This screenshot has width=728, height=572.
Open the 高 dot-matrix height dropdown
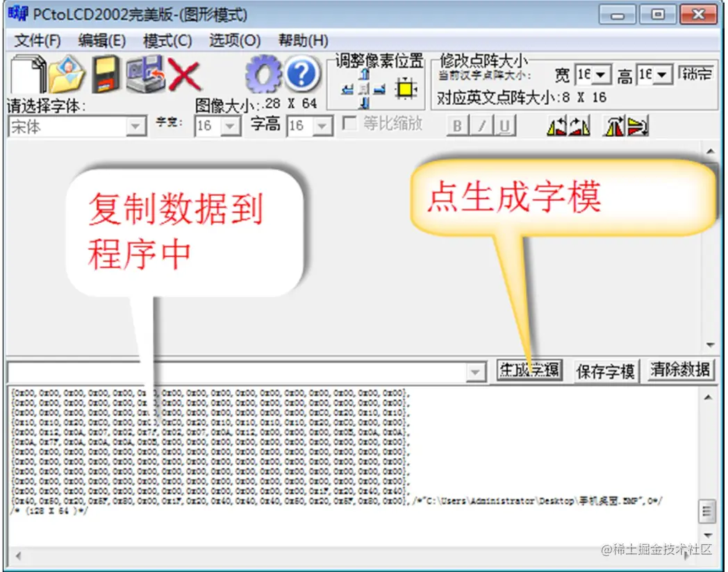pos(663,75)
